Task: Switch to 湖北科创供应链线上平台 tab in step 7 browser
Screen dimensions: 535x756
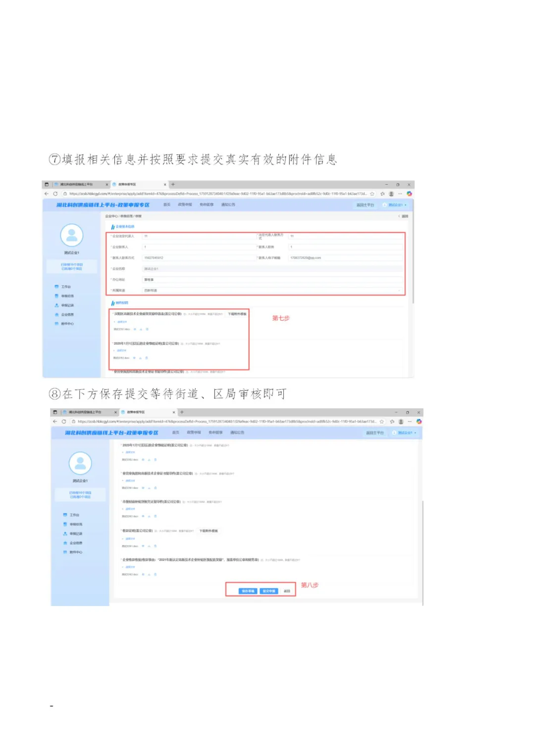Action: click(77, 185)
